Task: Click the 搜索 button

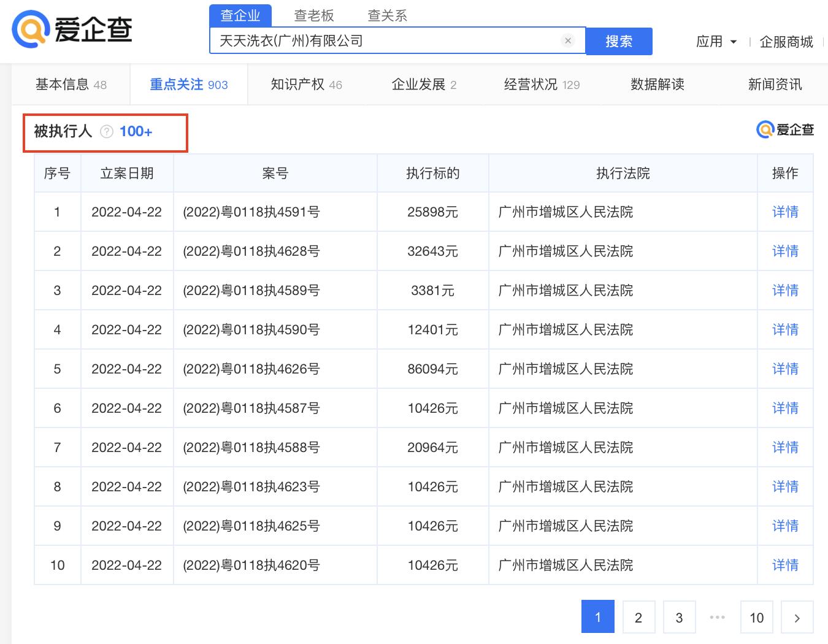Action: pyautogui.click(x=618, y=40)
